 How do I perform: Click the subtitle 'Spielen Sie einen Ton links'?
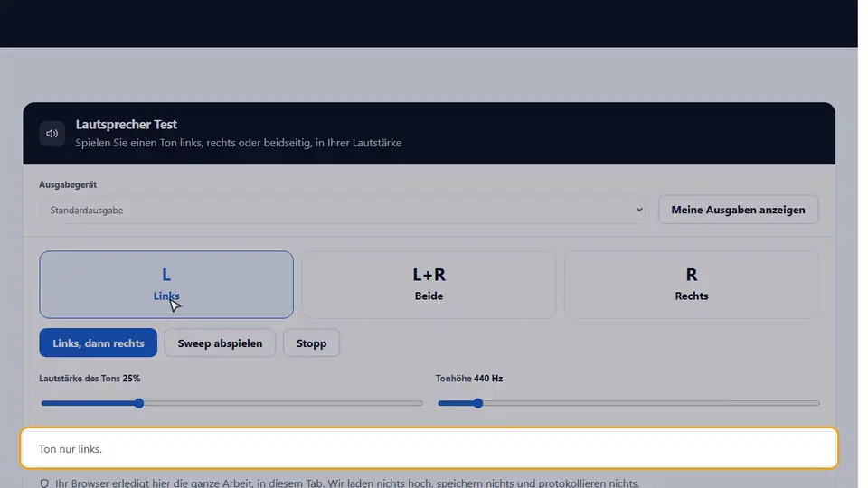[x=239, y=143]
